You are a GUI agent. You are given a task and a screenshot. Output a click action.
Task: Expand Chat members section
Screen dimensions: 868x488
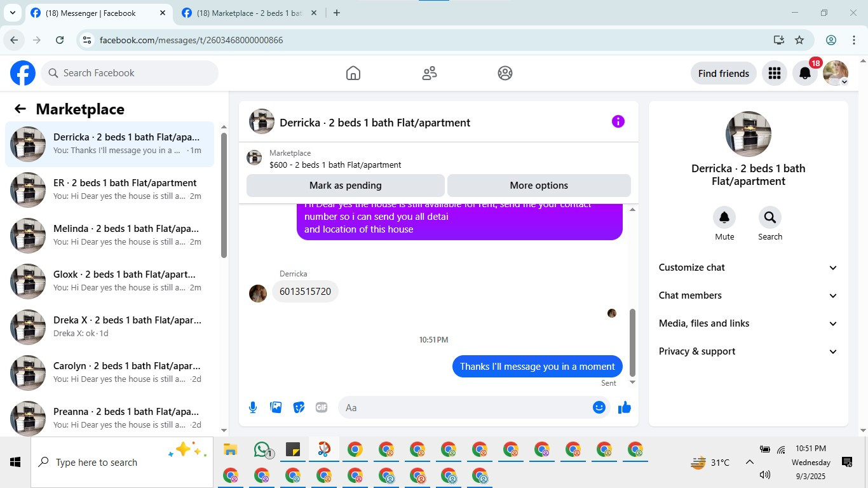[x=749, y=295]
